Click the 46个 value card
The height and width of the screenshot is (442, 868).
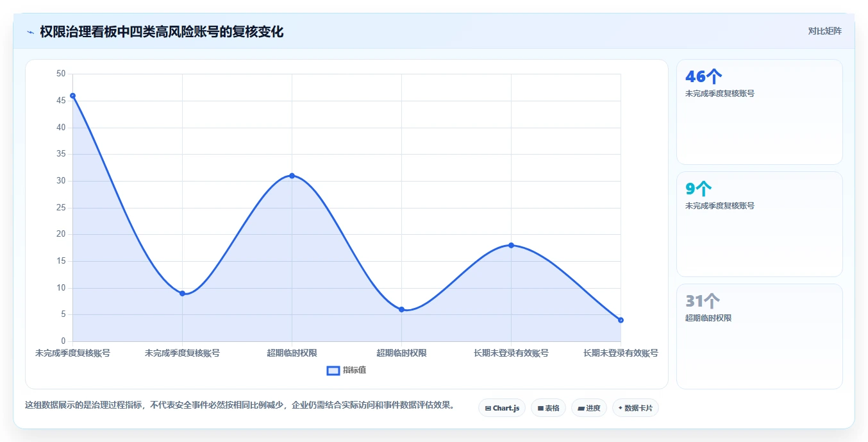760,112
